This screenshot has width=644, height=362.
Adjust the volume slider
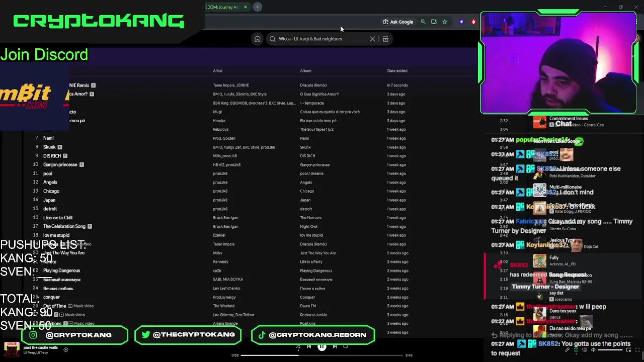tap(610, 350)
